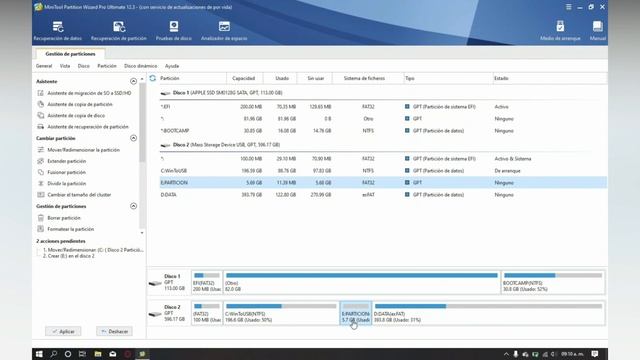The height and width of the screenshot is (360, 640).
Task: Select pending action 1 Mover/Redimensionar
Action: (x=93, y=250)
